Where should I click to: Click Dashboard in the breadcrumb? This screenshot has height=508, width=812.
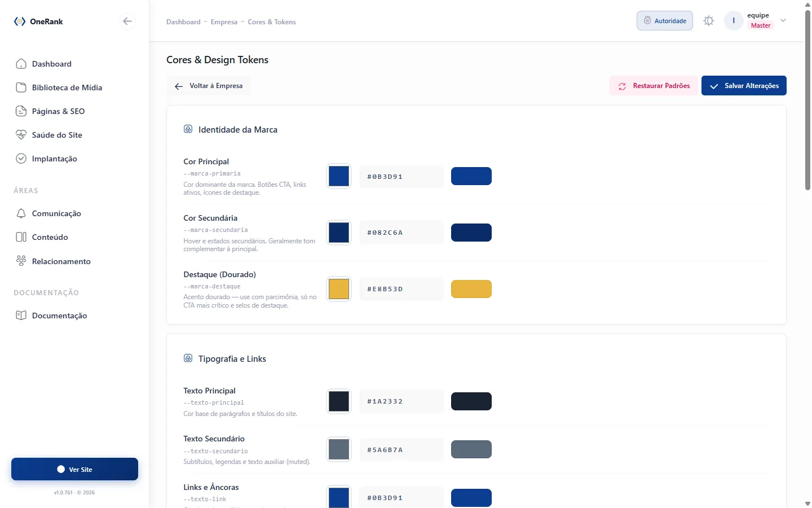[183, 22]
